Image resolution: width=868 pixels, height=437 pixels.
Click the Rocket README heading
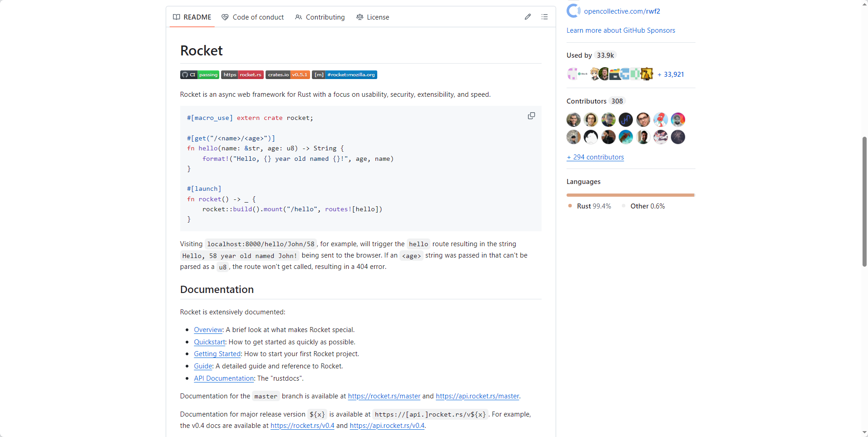coord(202,50)
